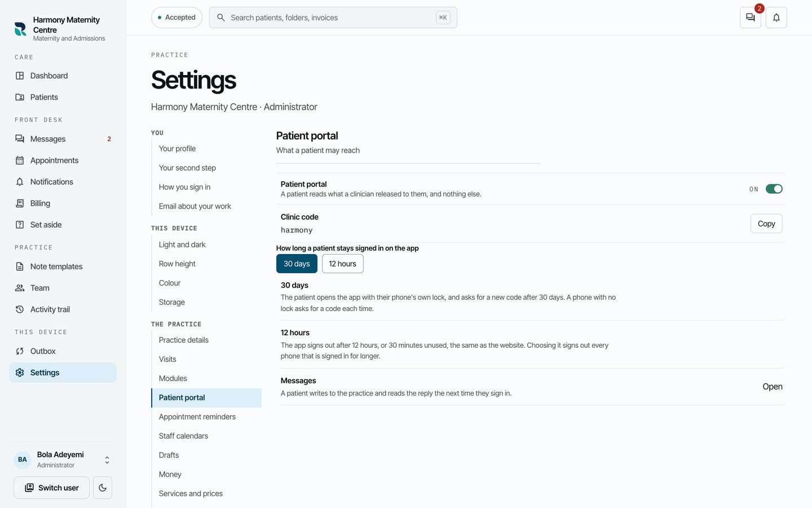Click the Patients folder icon

click(x=20, y=97)
